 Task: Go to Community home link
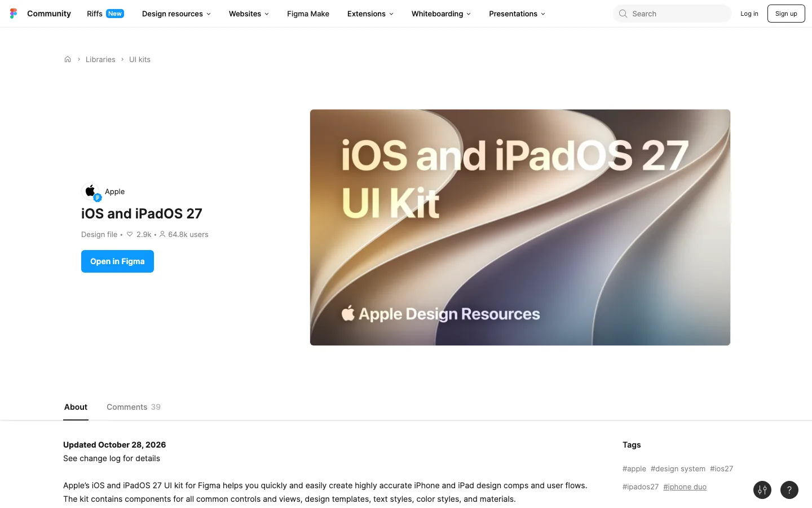[x=49, y=14]
